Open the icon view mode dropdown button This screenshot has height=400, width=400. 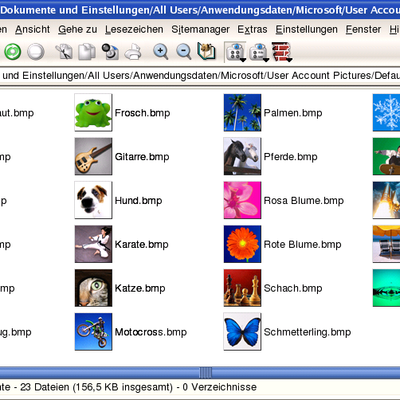(236, 52)
